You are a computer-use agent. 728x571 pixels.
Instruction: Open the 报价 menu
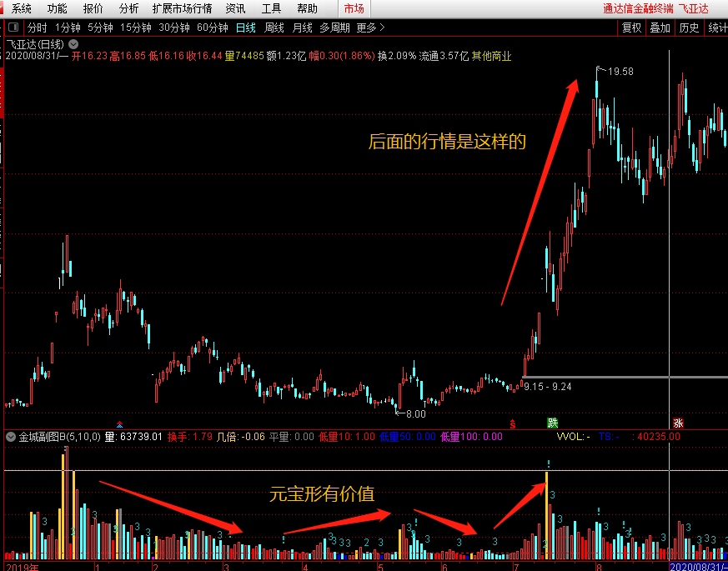click(93, 8)
